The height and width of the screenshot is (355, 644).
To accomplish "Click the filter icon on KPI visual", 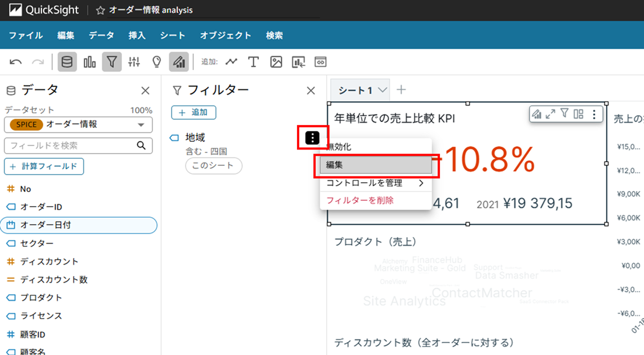I will (x=564, y=113).
